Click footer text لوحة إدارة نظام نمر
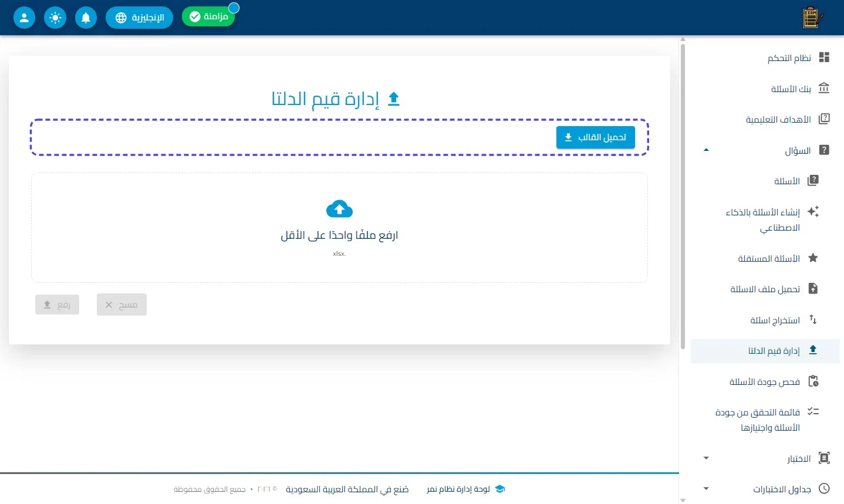 (x=458, y=489)
